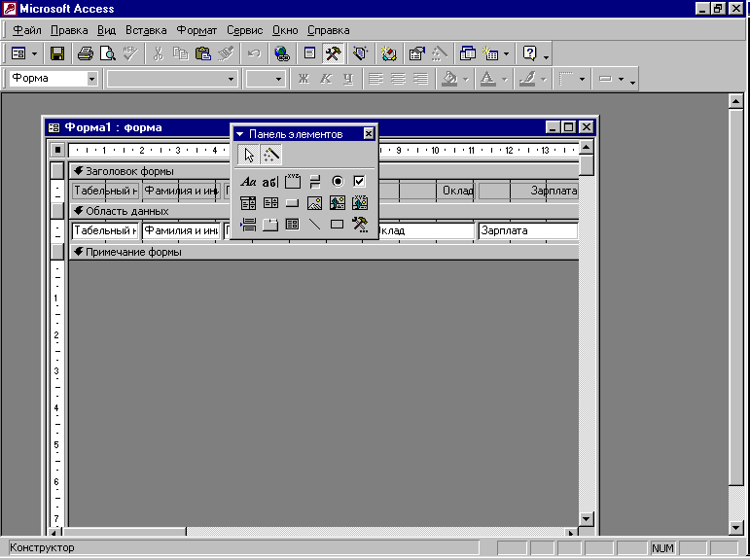
Task: Select the Line tool in toolbox
Action: [315, 225]
